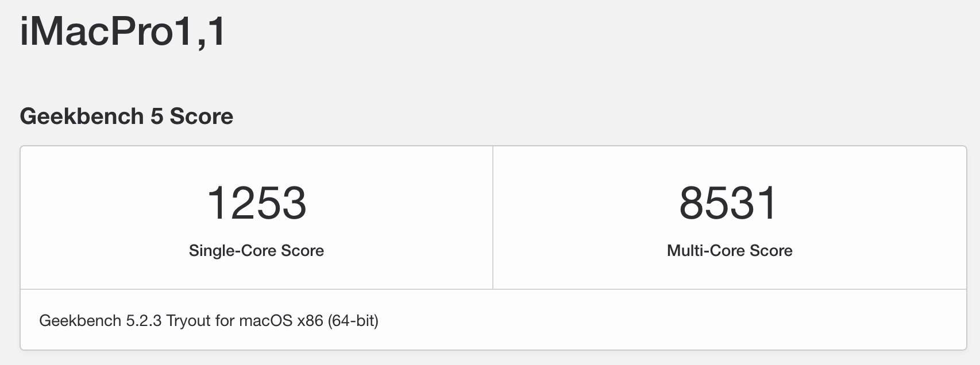
Task: Click "Score" in the bold section heading
Action: tap(202, 116)
